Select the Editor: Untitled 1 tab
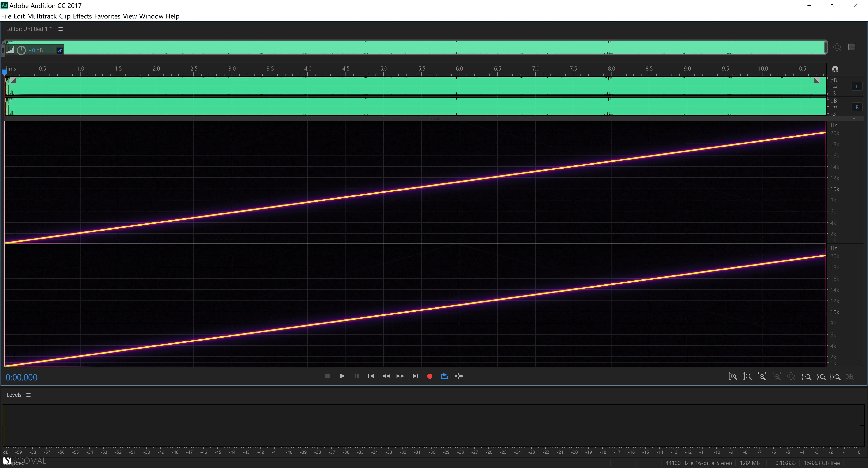Screen dimensions: 868x468 [x=29, y=29]
